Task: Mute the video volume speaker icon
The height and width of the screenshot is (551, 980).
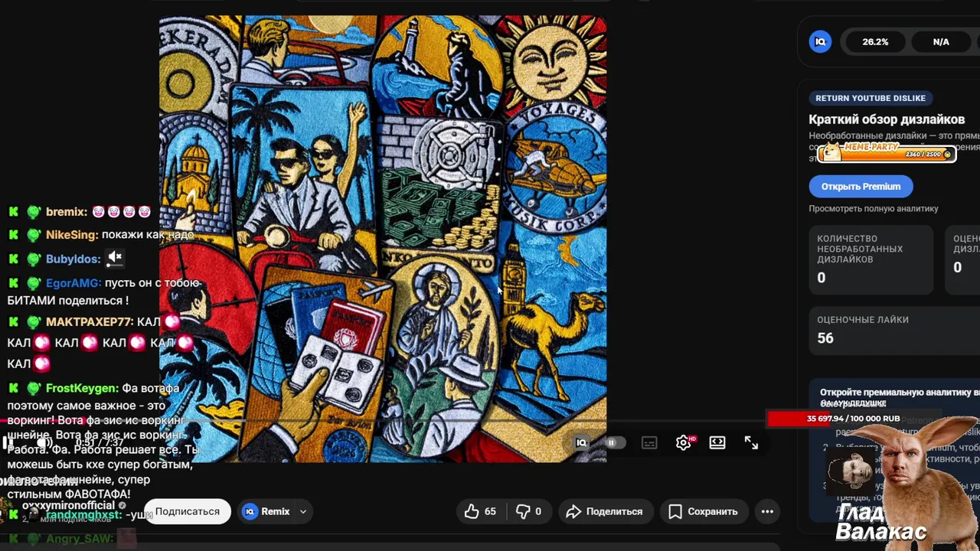Action: (x=44, y=443)
